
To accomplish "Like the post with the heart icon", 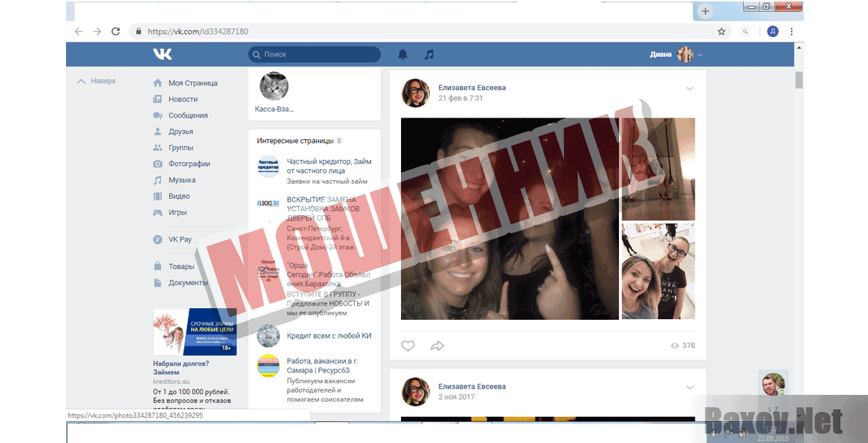I will (408, 346).
